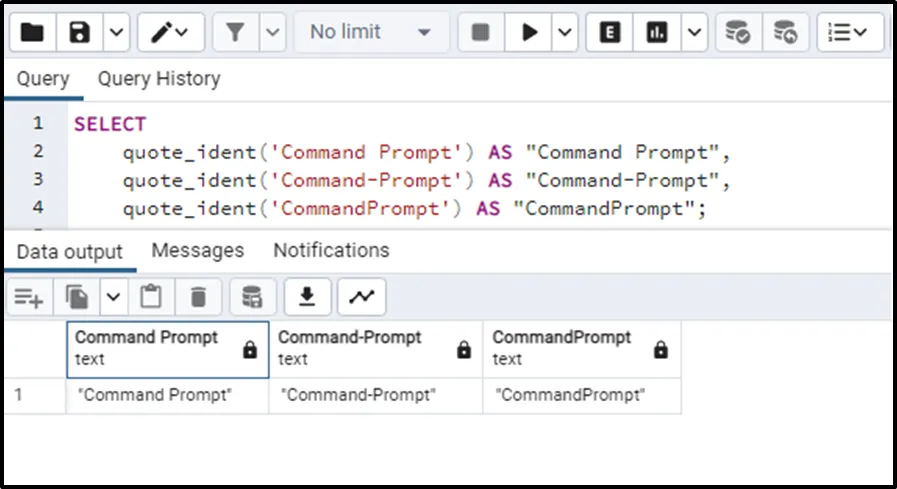Switch to the Query History tab
This screenshot has height=489, width=897.
[x=159, y=79]
